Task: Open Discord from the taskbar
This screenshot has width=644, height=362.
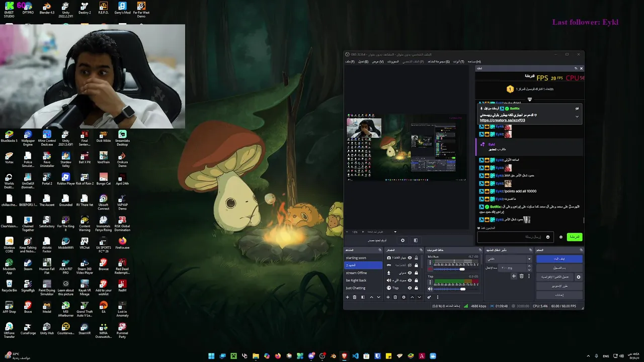Action: (311, 356)
